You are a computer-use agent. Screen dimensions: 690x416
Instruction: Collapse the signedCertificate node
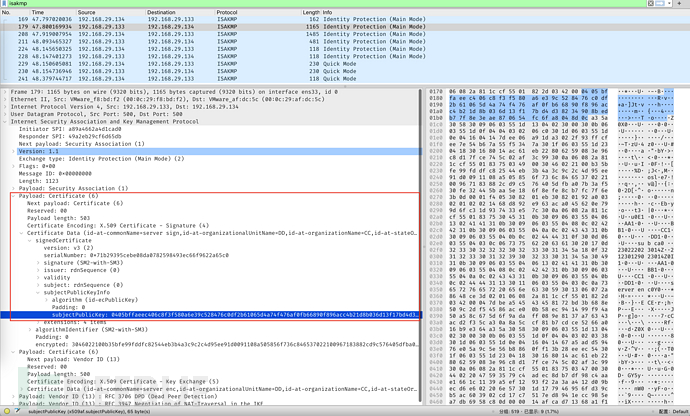coord(29,241)
